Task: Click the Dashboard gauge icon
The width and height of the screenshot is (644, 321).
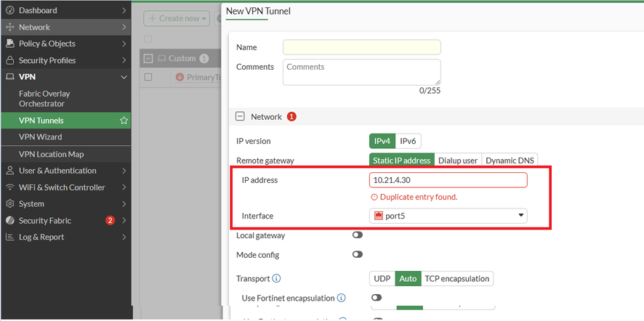Action: (x=10, y=10)
